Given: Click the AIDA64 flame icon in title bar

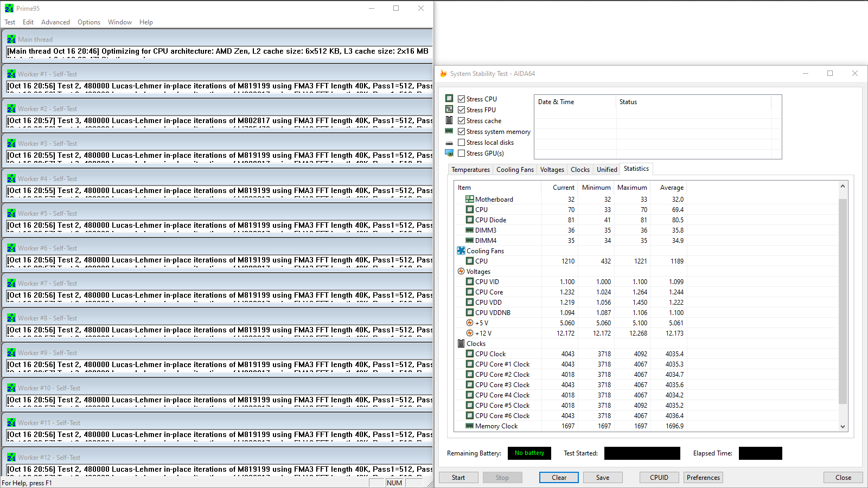Looking at the screenshot, I should coord(443,74).
